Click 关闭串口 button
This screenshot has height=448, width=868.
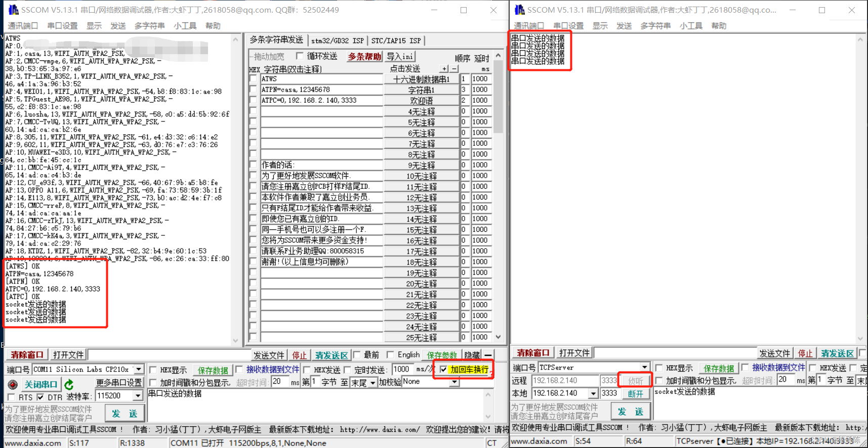[x=41, y=385]
